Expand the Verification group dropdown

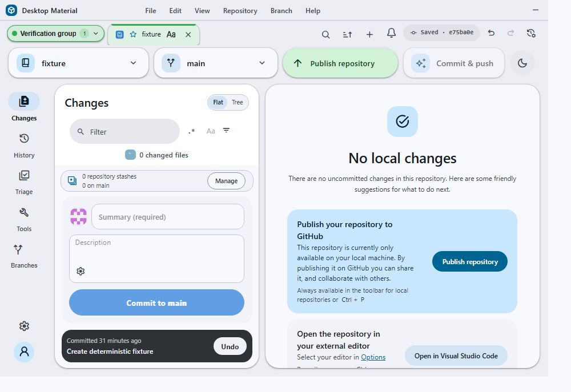point(55,34)
